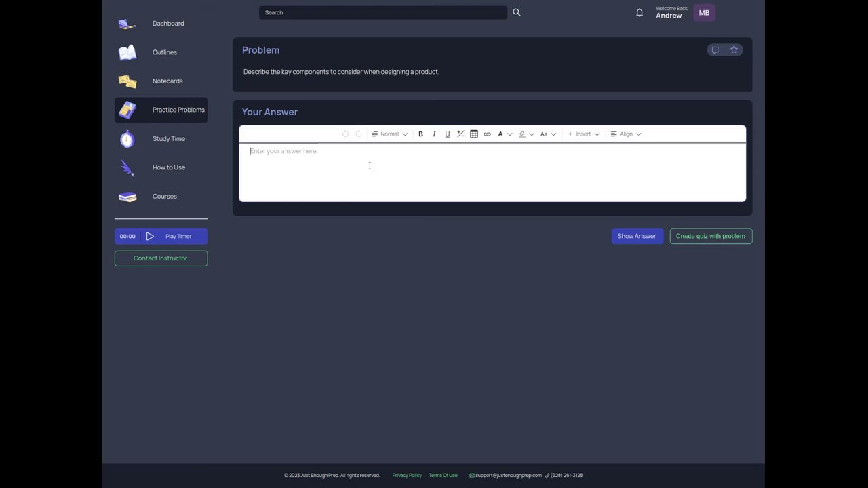Insert a table using the table icon

(474, 134)
